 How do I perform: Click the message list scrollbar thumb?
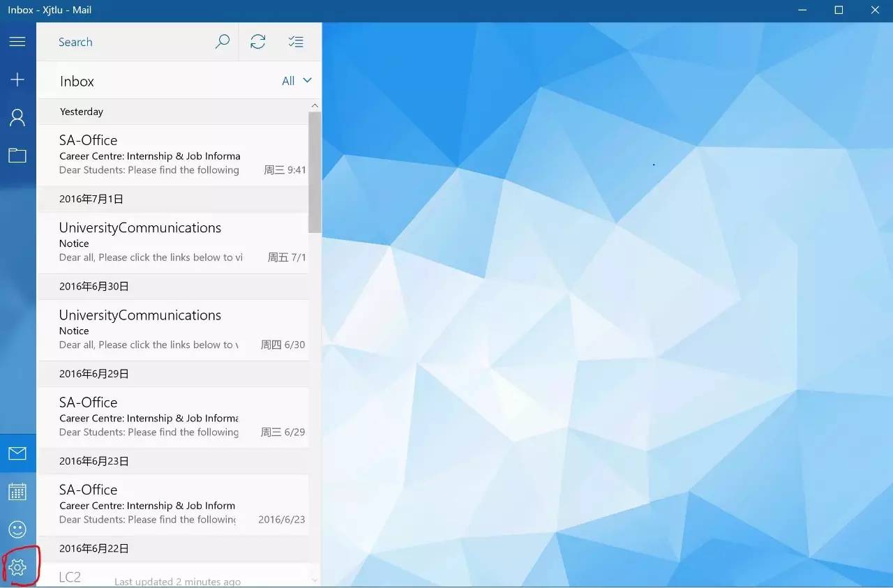tap(315, 171)
